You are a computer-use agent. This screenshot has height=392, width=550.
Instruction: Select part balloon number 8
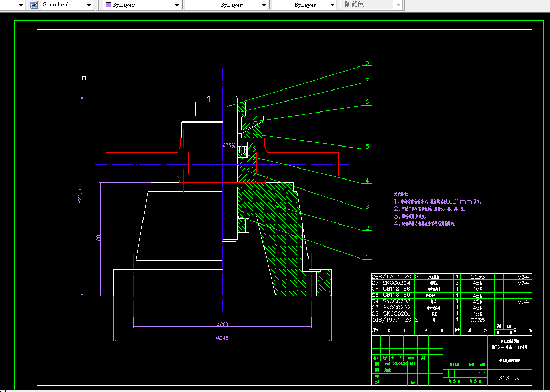(x=367, y=63)
